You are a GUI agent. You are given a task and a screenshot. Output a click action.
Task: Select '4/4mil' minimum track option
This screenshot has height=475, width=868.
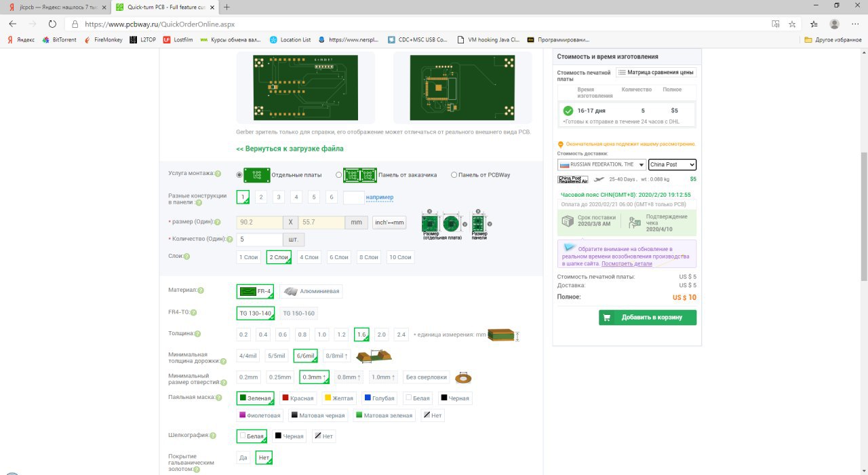[x=248, y=356]
